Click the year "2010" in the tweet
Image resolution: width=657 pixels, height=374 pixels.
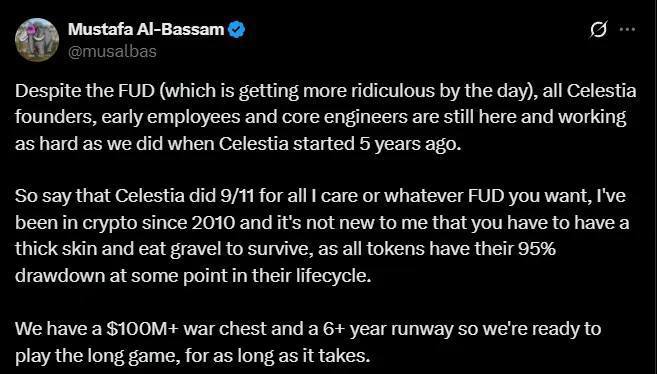tap(213, 222)
